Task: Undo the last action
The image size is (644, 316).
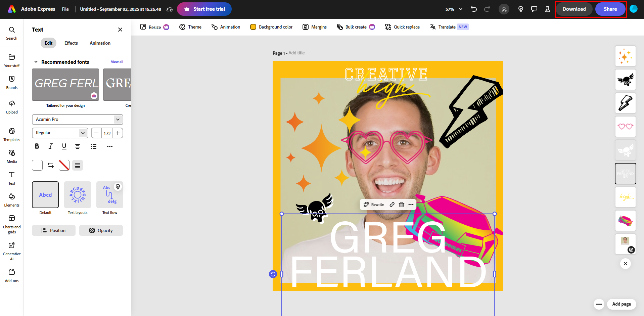Action: coord(474,9)
